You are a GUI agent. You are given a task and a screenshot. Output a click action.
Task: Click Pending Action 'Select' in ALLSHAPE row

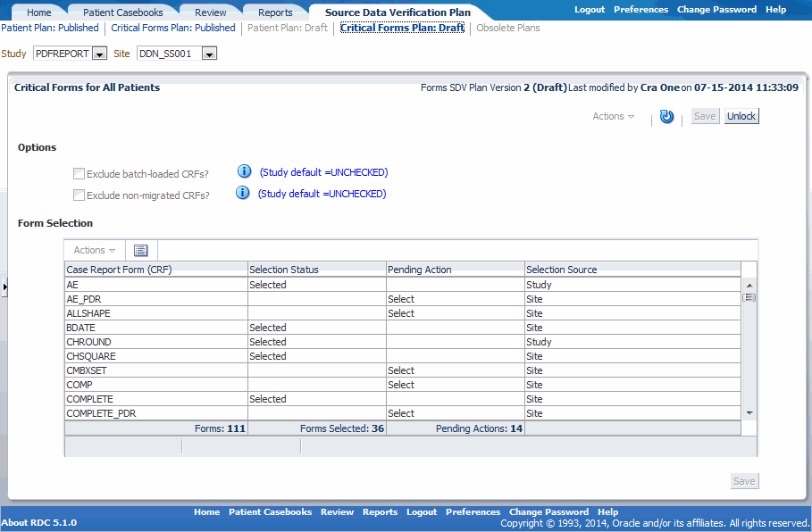point(401,313)
